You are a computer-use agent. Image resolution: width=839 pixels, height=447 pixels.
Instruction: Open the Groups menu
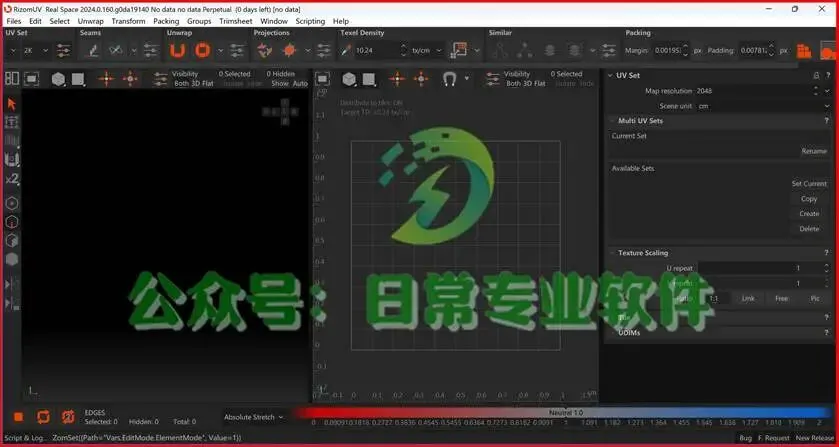coord(199,21)
